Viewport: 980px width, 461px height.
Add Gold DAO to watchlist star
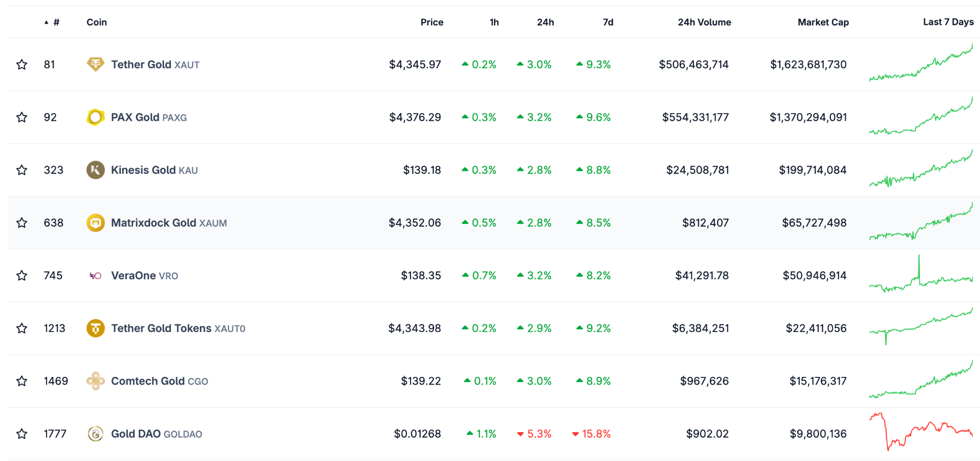click(x=22, y=434)
